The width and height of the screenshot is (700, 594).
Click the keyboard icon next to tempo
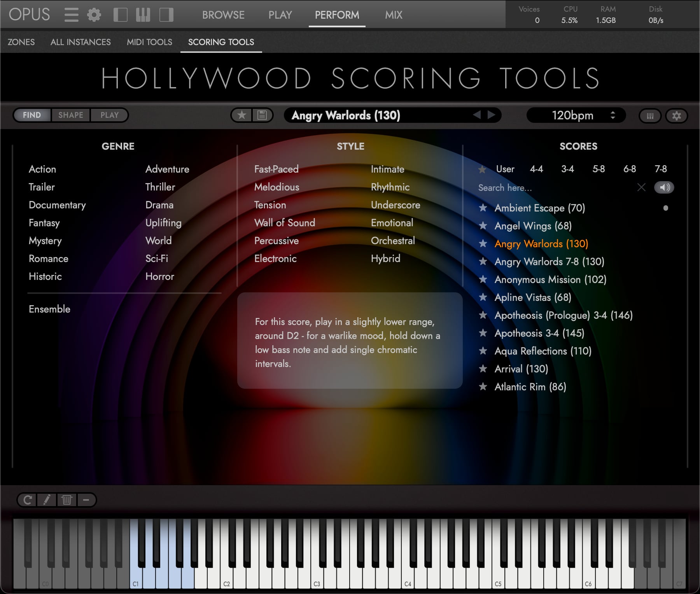click(650, 115)
